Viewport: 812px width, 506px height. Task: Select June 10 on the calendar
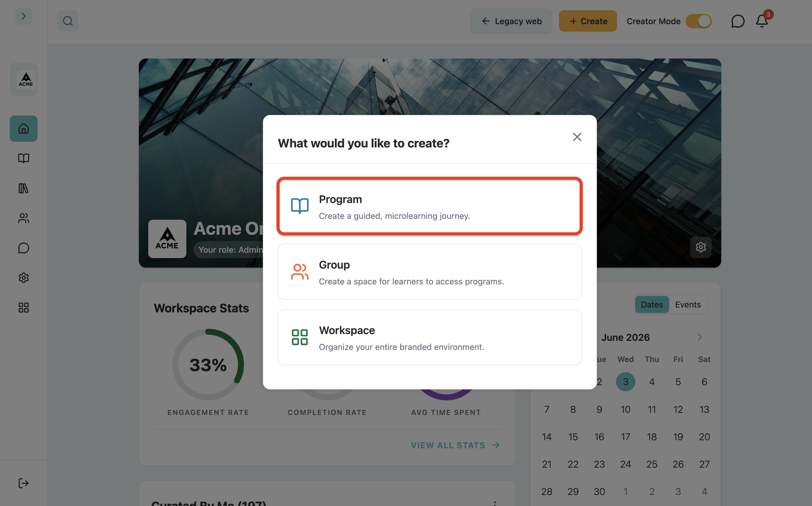[625, 409]
